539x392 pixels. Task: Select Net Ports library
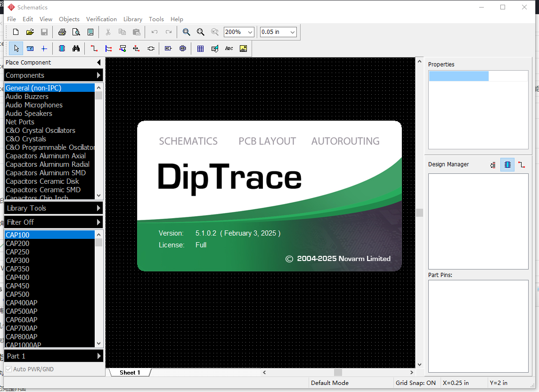click(50, 122)
